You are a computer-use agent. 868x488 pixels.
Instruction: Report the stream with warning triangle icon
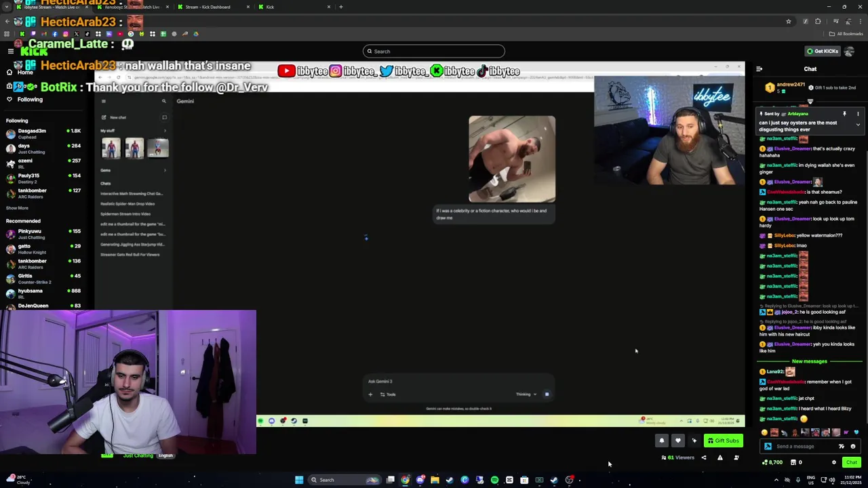(x=720, y=457)
